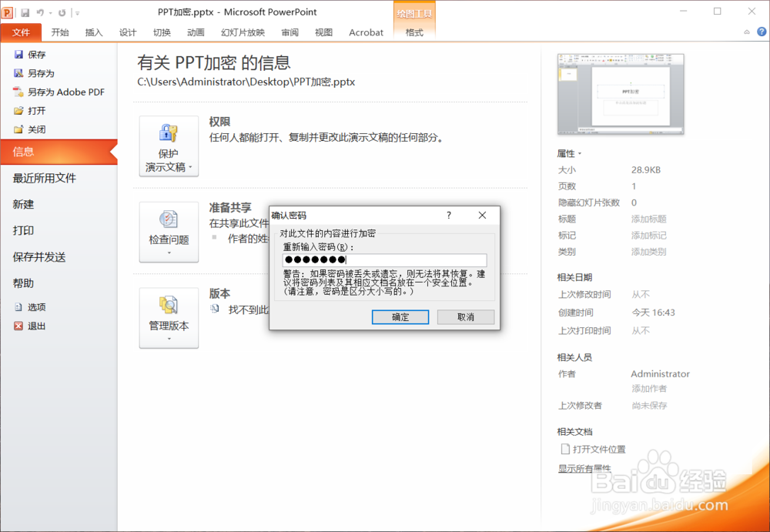
Task: Switch to the 开始 ribbon tab
Action: (60, 32)
